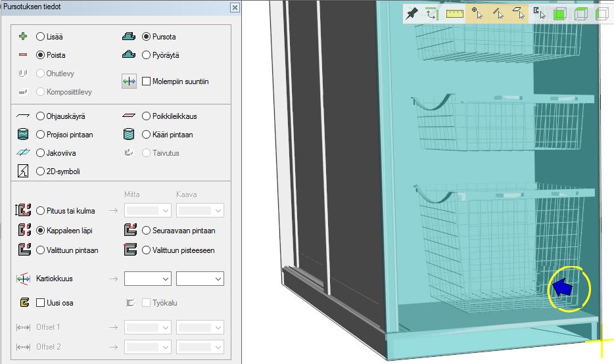Image resolution: width=614 pixels, height=364 pixels.
Task: Click the Valittuun pintaan icon
Action: tap(24, 250)
